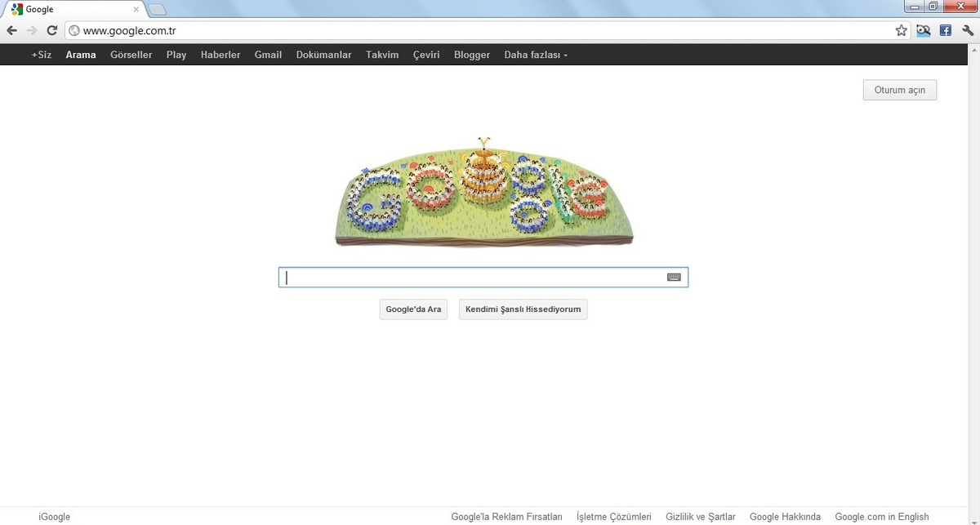Click the globe site info icon
The width and height of the screenshot is (980, 525).
(x=74, y=31)
